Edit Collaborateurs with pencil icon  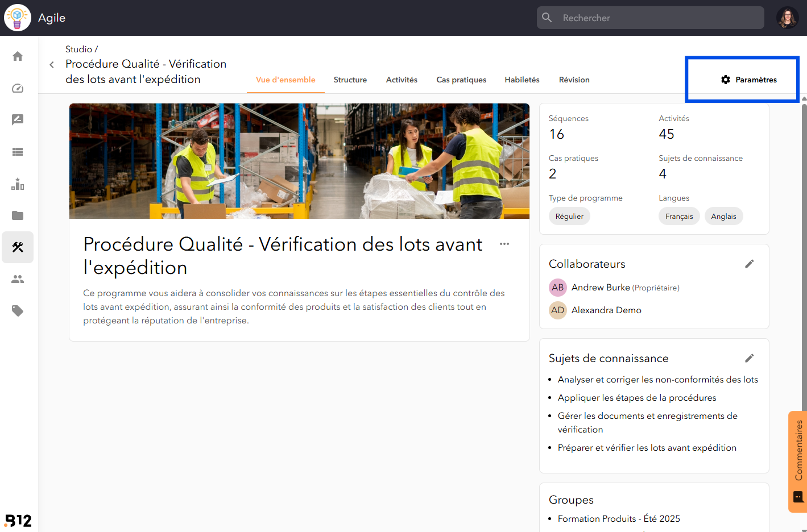[750, 264]
